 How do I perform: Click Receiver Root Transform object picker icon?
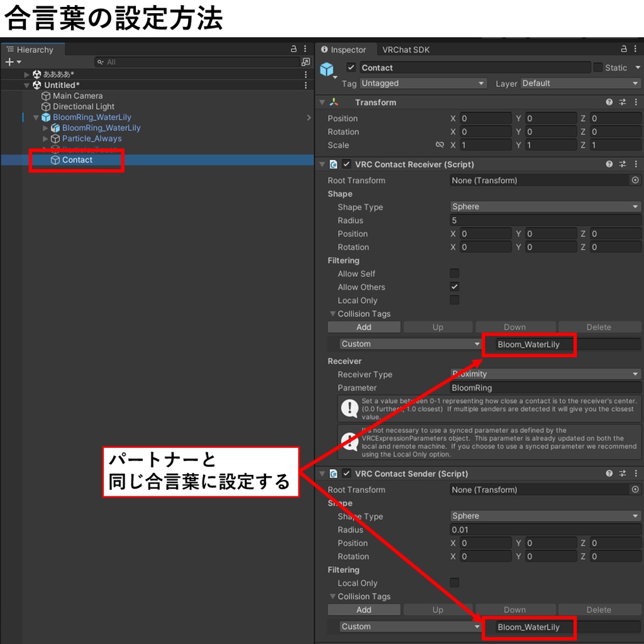click(635, 180)
